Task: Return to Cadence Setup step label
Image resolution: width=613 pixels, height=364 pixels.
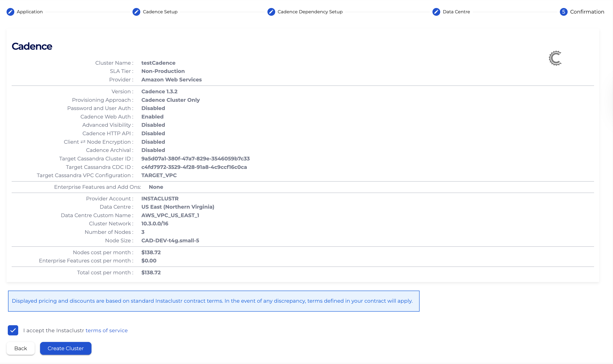Action: point(160,12)
